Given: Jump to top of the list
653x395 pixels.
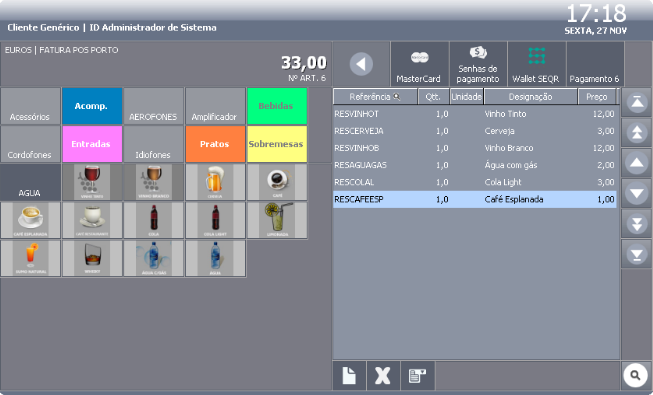Looking at the screenshot, I should (637, 102).
